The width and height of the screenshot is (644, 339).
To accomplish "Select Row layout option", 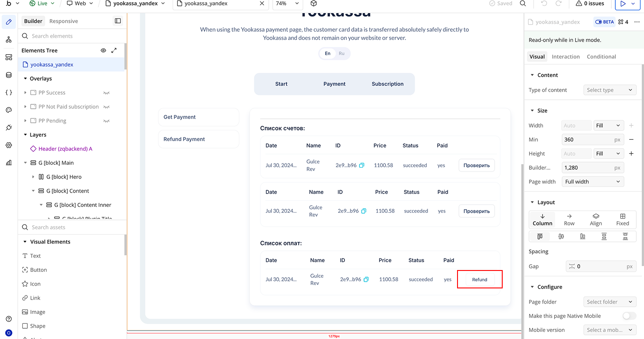I will [x=569, y=219].
